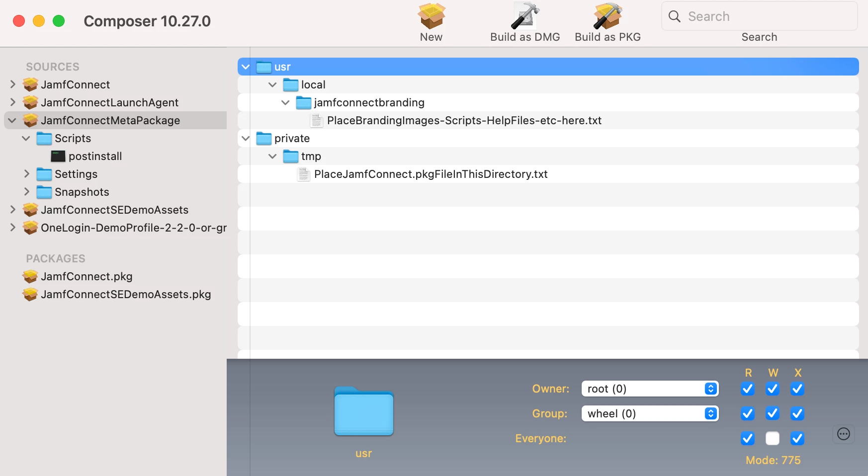Select the JamfConnectLaunchAgent package icon

30,102
